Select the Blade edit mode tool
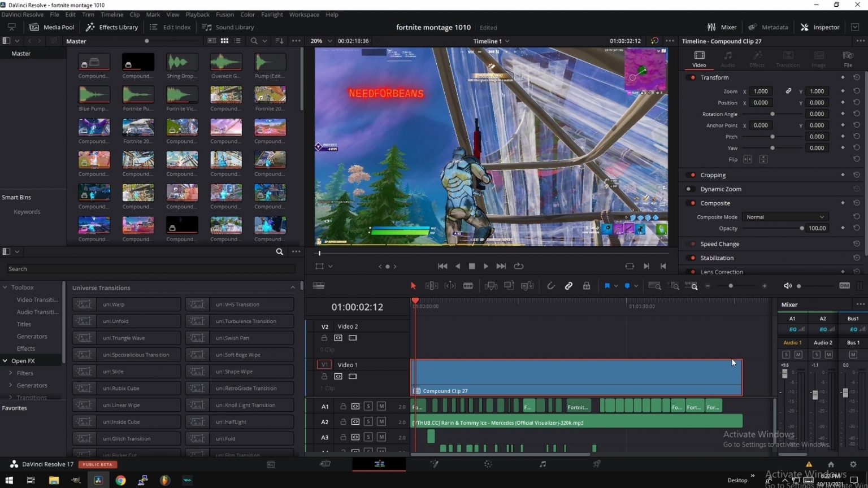The height and width of the screenshot is (488, 868). 468,286
